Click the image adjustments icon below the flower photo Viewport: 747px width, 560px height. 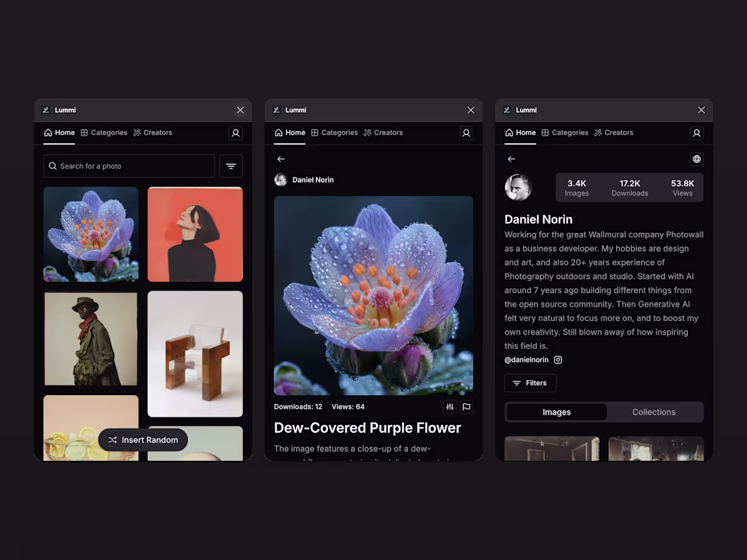click(x=450, y=407)
